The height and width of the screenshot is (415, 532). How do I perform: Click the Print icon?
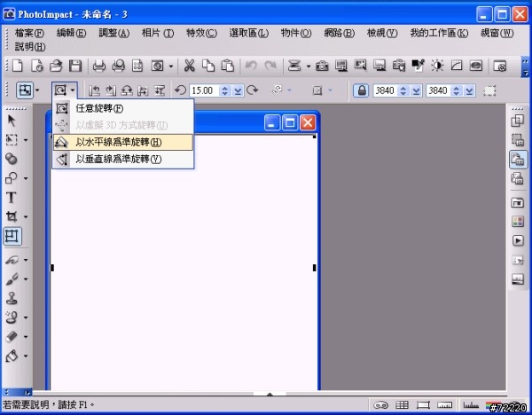pyautogui.click(x=99, y=66)
